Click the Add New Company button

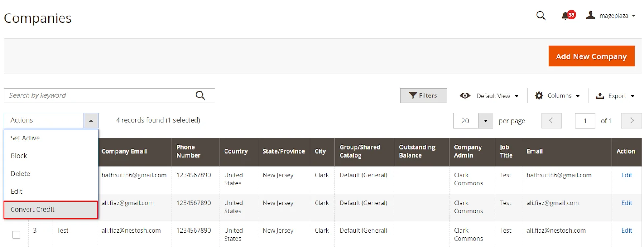click(x=591, y=56)
